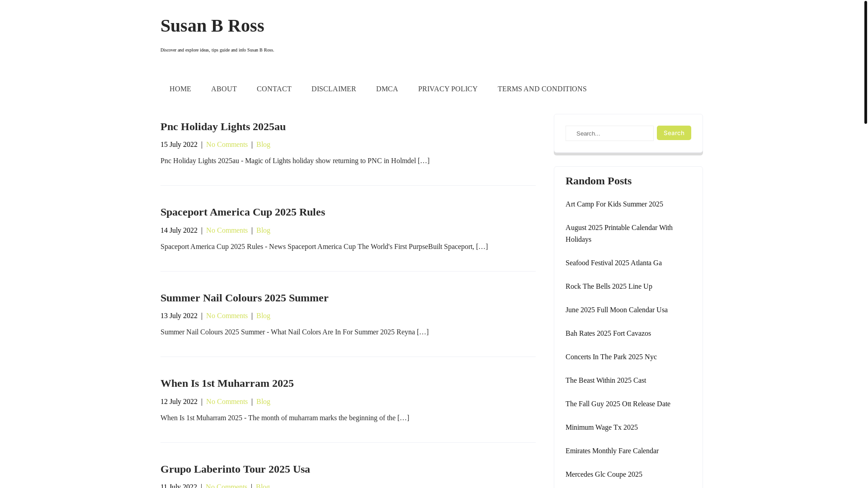Viewport: 868px width, 488px height.
Task: Click the Search button
Action: pos(674,133)
